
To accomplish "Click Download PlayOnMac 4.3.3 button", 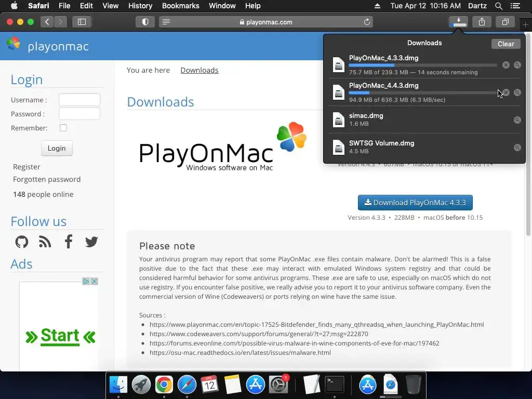I will point(415,203).
